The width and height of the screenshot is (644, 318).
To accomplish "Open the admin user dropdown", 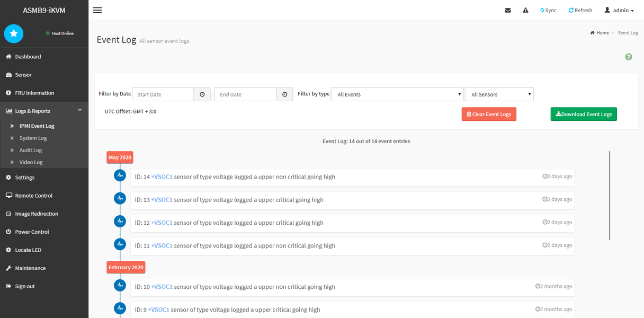I will pos(619,10).
